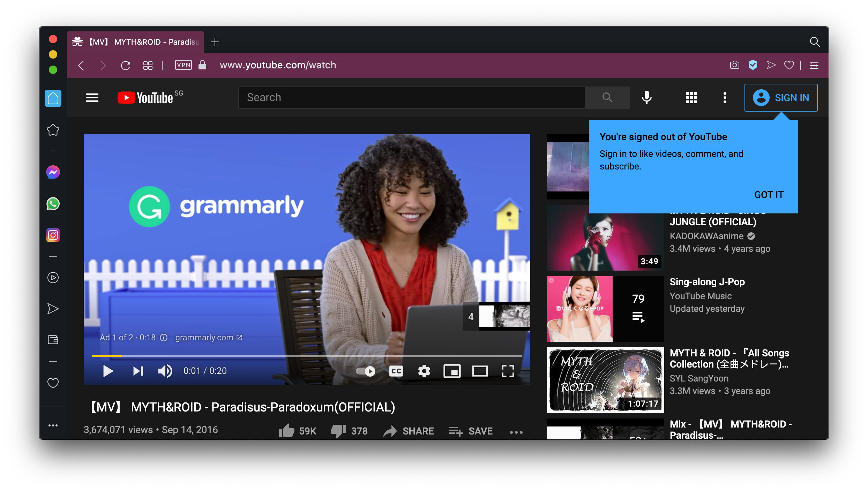Open Instagram in the sidebar

click(x=53, y=235)
